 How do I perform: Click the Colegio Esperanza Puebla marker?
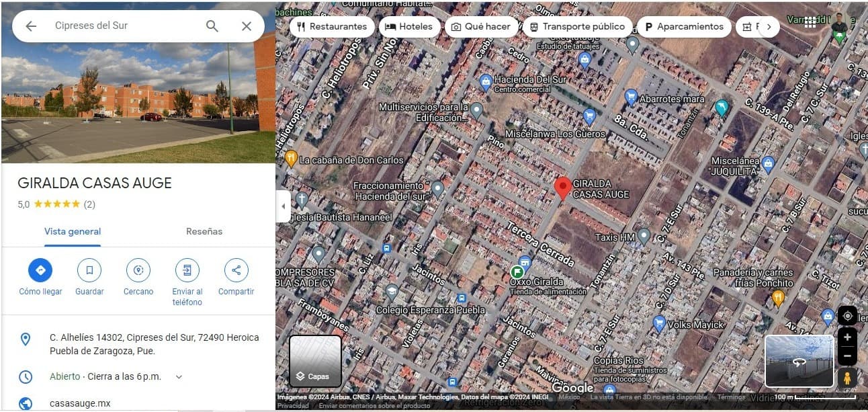tap(392, 291)
